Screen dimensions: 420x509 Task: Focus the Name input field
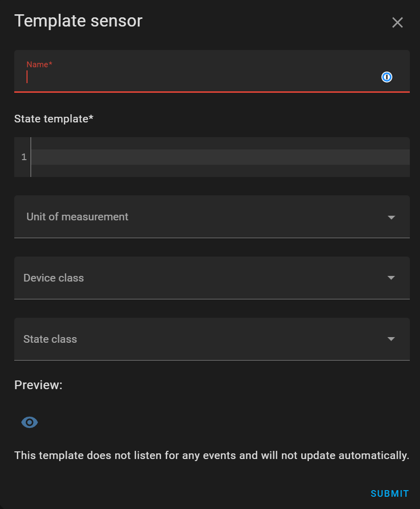tap(212, 71)
